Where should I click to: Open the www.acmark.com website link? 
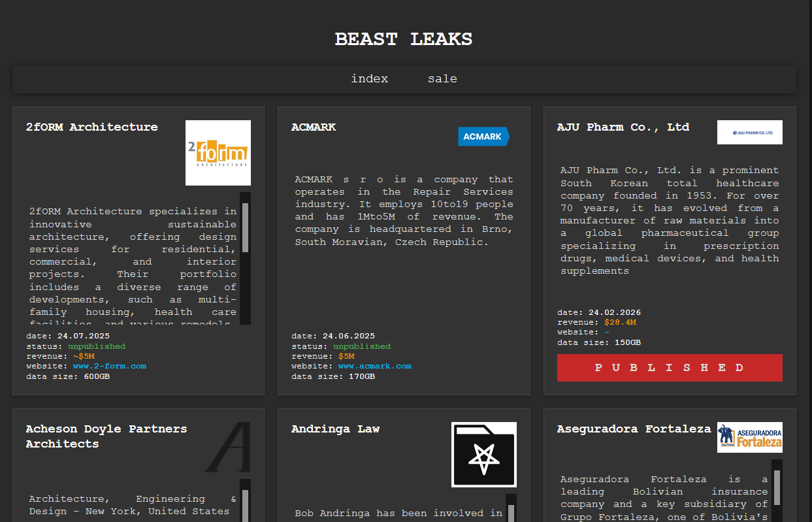pyautogui.click(x=374, y=367)
